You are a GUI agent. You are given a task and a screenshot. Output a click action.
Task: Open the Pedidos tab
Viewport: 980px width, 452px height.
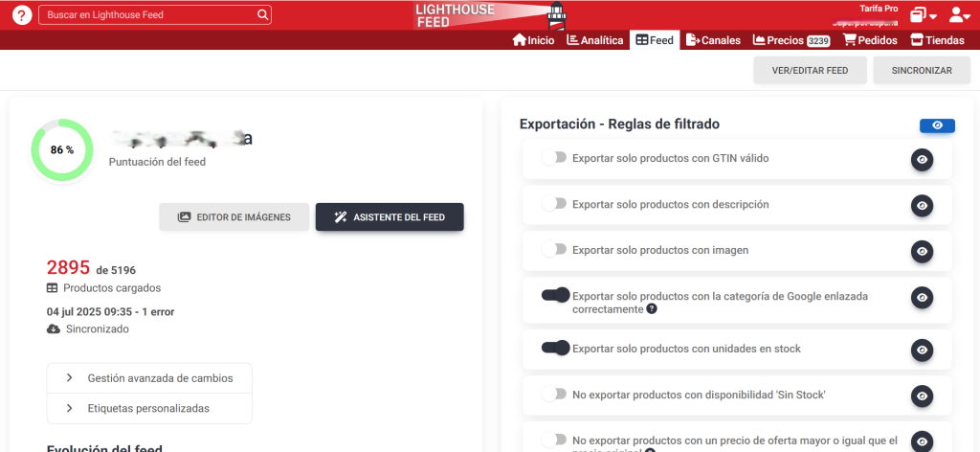(870, 40)
